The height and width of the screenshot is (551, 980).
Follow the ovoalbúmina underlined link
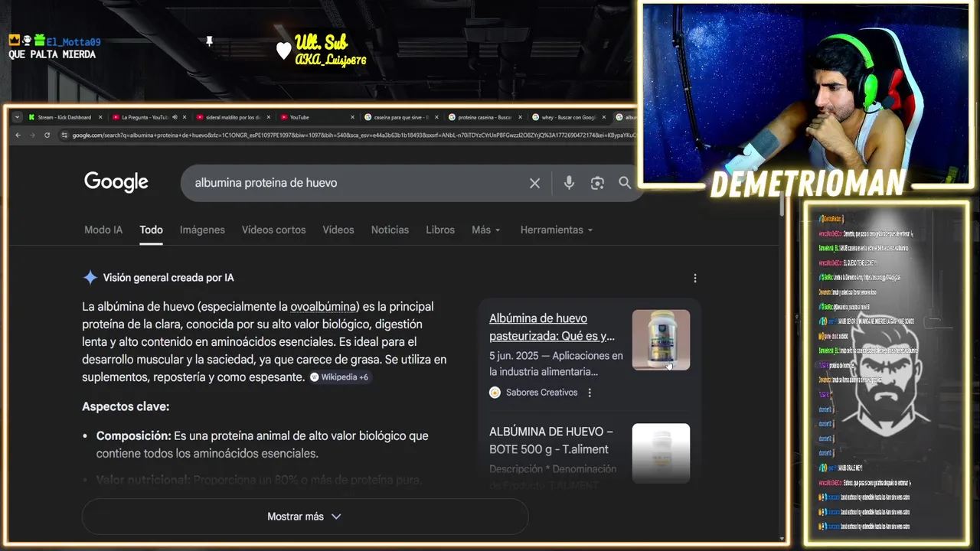pos(324,306)
